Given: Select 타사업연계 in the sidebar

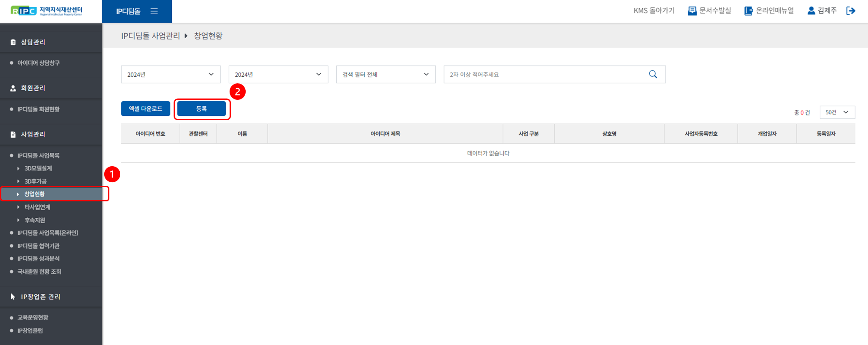Looking at the screenshot, I should tap(37, 207).
